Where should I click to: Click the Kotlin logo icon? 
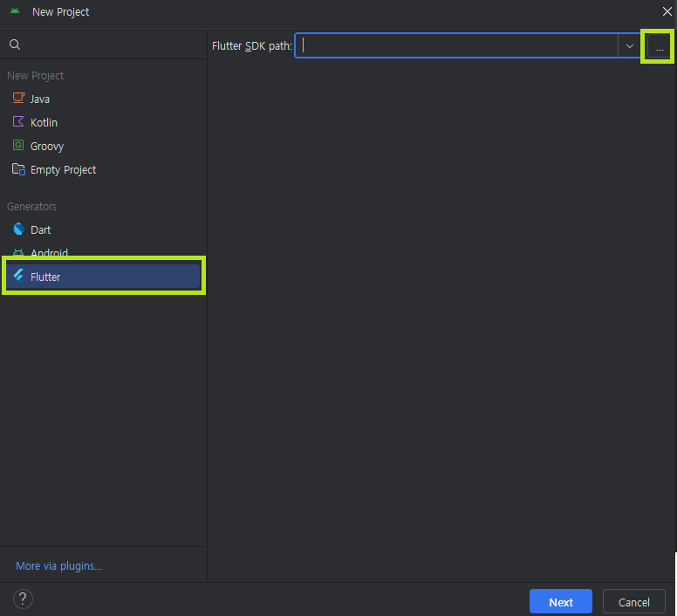click(x=18, y=121)
